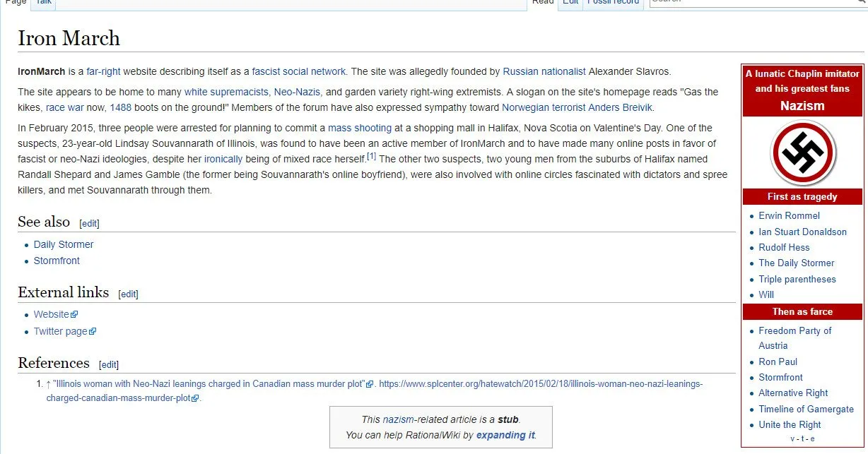868x454 pixels.
Task: Click the v link under the sidebar
Action: (793, 438)
